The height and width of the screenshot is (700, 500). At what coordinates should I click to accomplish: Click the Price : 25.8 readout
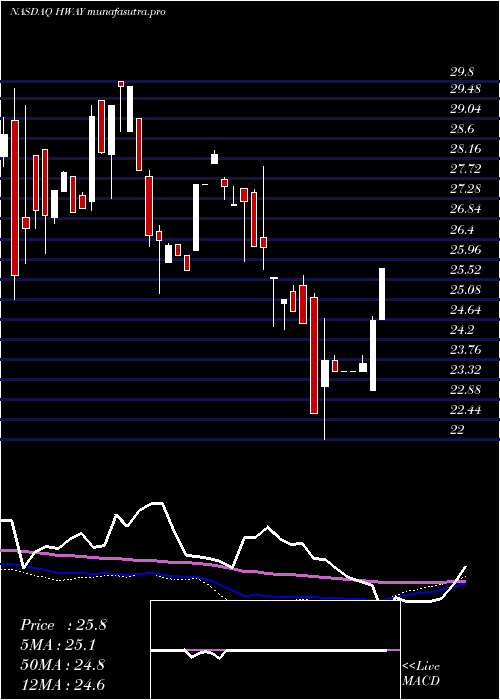(x=63, y=625)
